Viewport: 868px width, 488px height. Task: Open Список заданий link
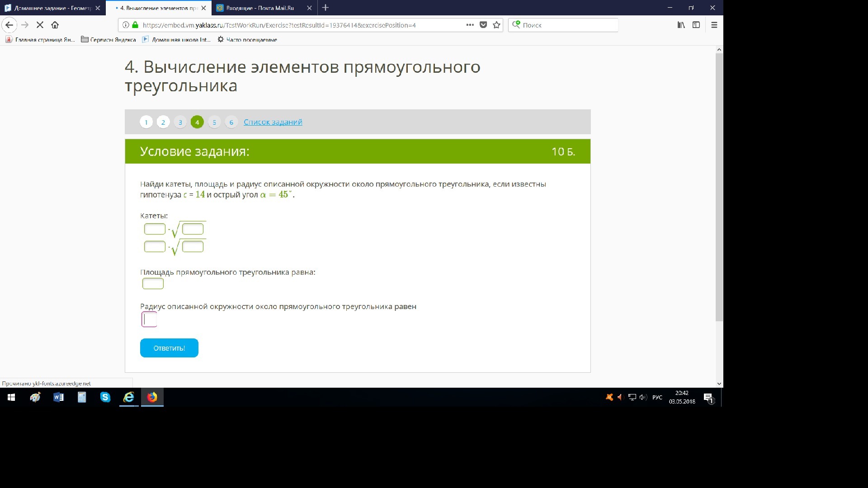(x=273, y=122)
